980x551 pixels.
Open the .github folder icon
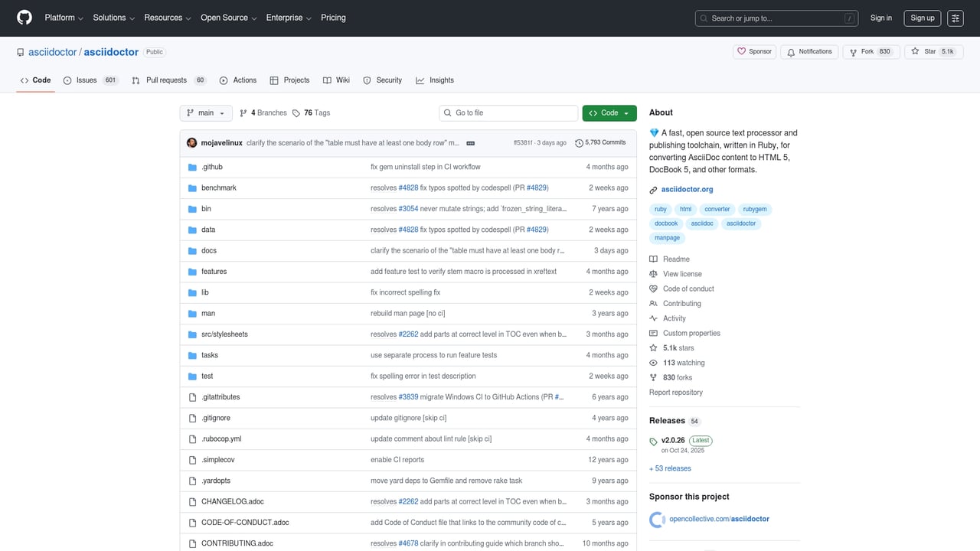(x=192, y=167)
